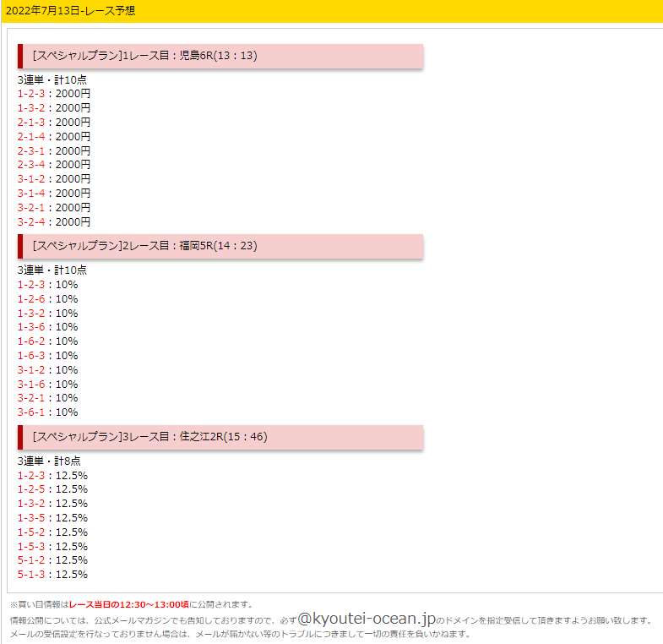Click the '1-2-6 : 10%' row
Viewport: 663px width, 644px height.
point(48,299)
